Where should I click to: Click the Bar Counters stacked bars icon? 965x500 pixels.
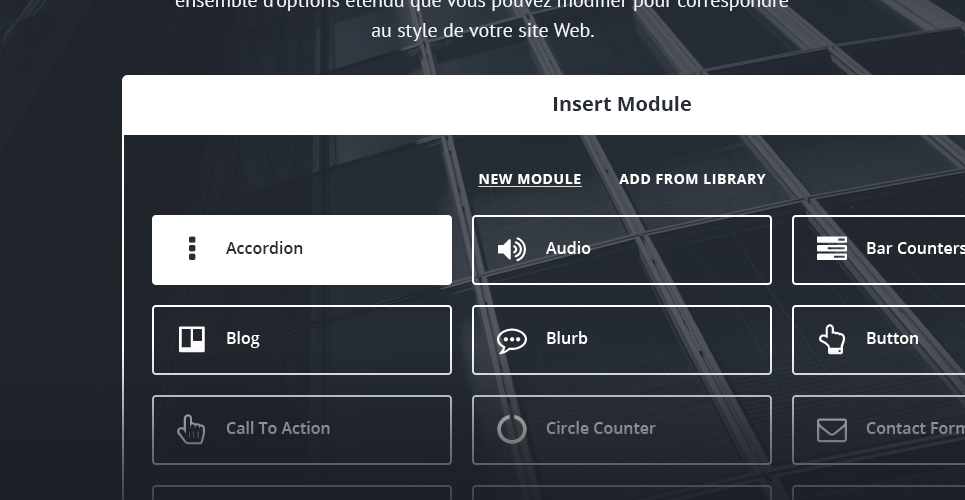pyautogui.click(x=832, y=248)
